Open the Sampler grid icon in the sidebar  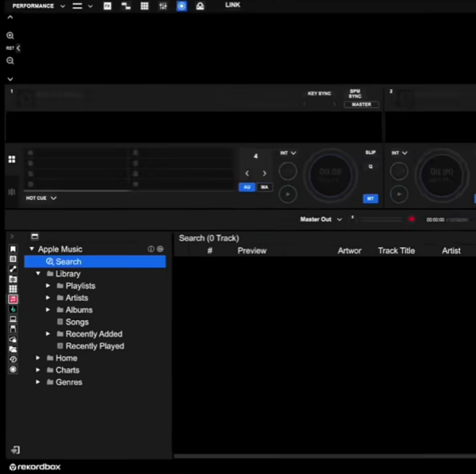(x=13, y=289)
